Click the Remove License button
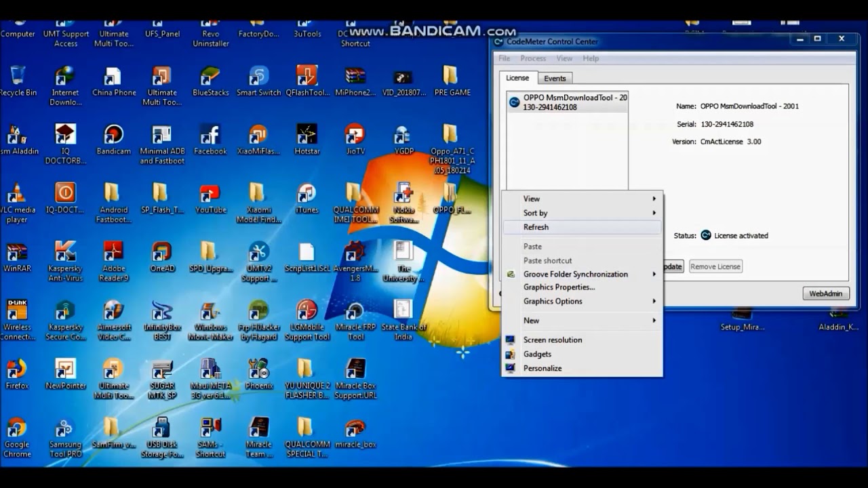Image resolution: width=868 pixels, height=488 pixels. (715, 266)
